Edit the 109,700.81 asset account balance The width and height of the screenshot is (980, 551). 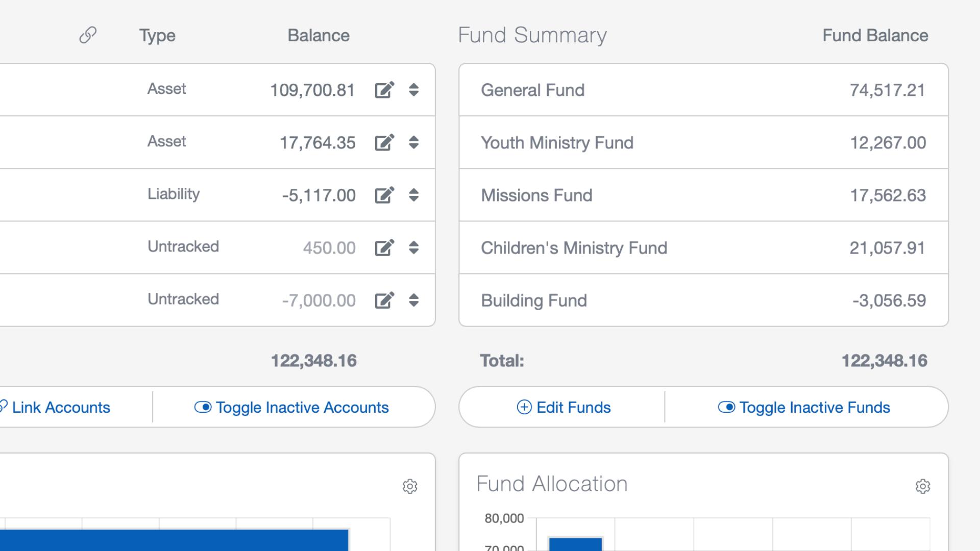pos(384,90)
